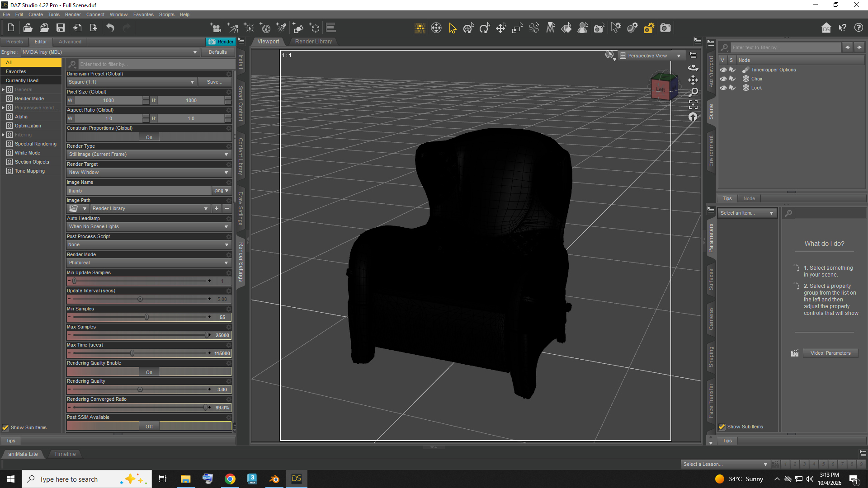Open the Scripts menu
This screenshot has height=488, width=868.
click(x=166, y=14)
